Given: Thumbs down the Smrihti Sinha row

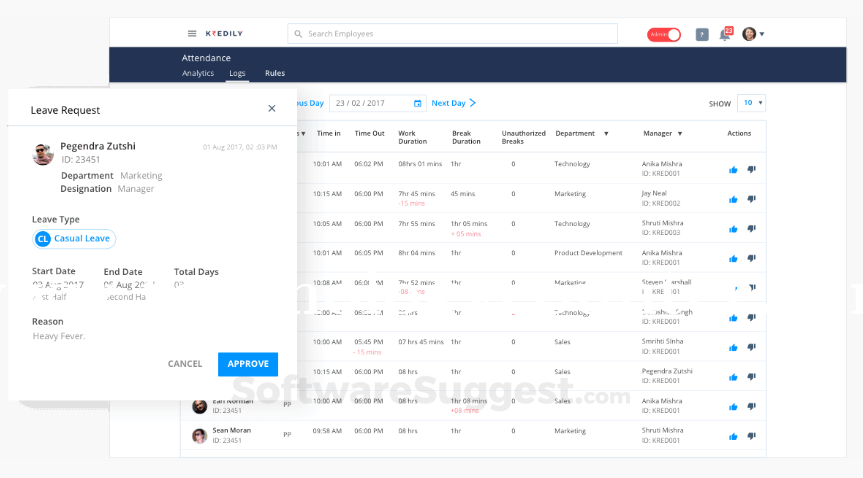Looking at the screenshot, I should [x=752, y=347].
